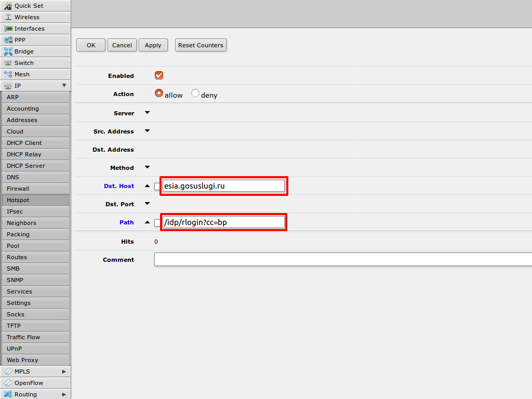Click the Bridge icon
Viewport: 532px width, 399px height.
(8, 51)
